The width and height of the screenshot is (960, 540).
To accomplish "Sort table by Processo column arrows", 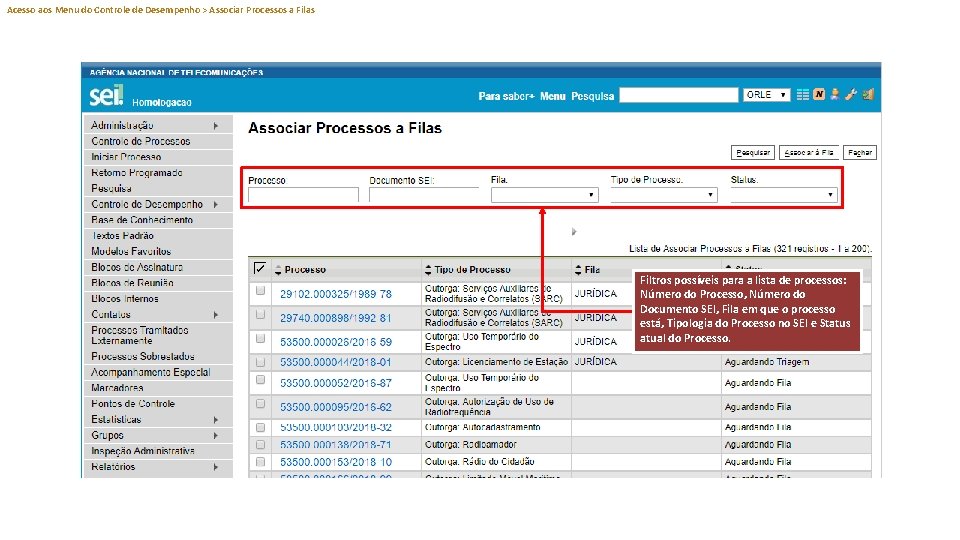I will 278,270.
